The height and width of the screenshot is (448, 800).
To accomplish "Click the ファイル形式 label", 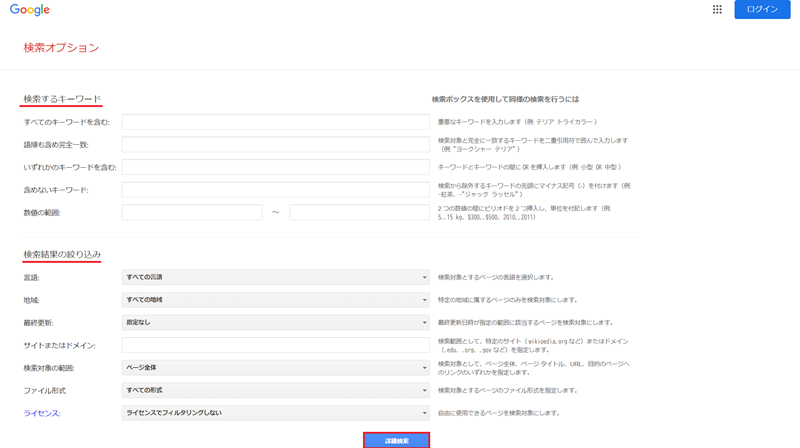I will pos(44,391).
